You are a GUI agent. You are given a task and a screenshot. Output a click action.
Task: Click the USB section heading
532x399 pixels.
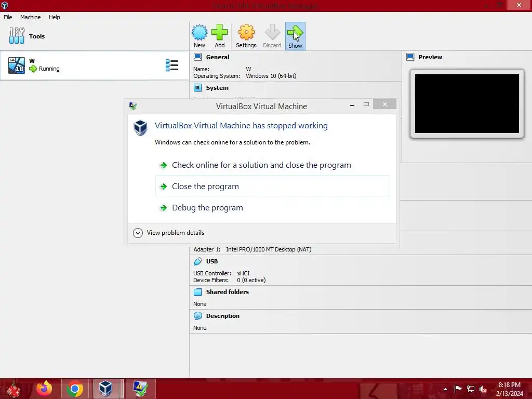pyautogui.click(x=212, y=261)
